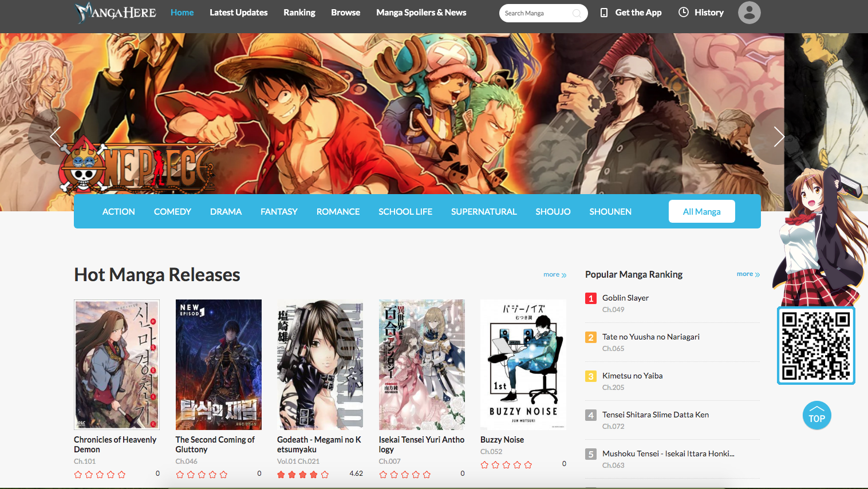
Task: Click the History clock icon
Action: click(683, 12)
